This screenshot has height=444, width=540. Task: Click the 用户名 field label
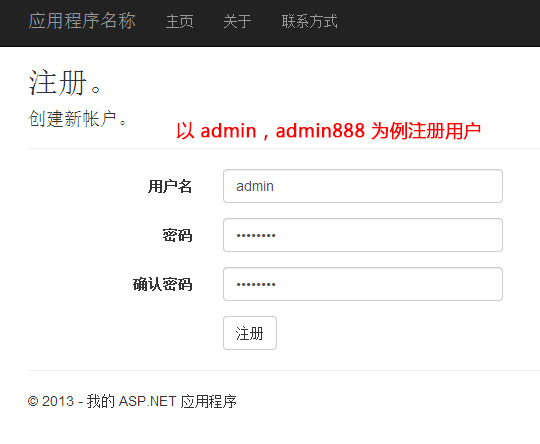[x=170, y=186]
